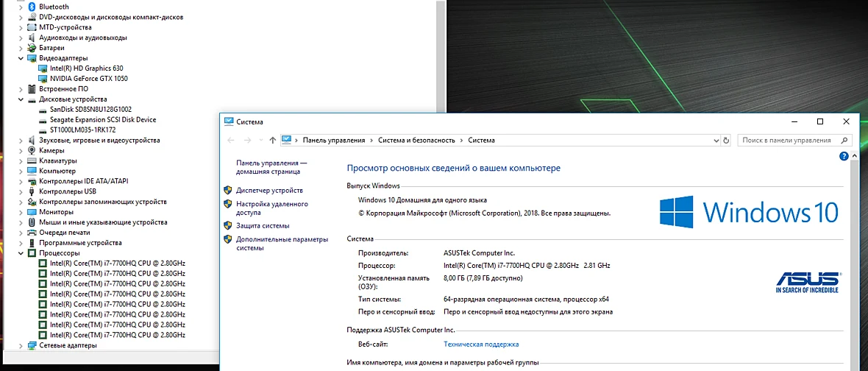This screenshot has height=371, width=868.
Task: Click Система и безопасность breadcrumb
Action: tap(416, 141)
